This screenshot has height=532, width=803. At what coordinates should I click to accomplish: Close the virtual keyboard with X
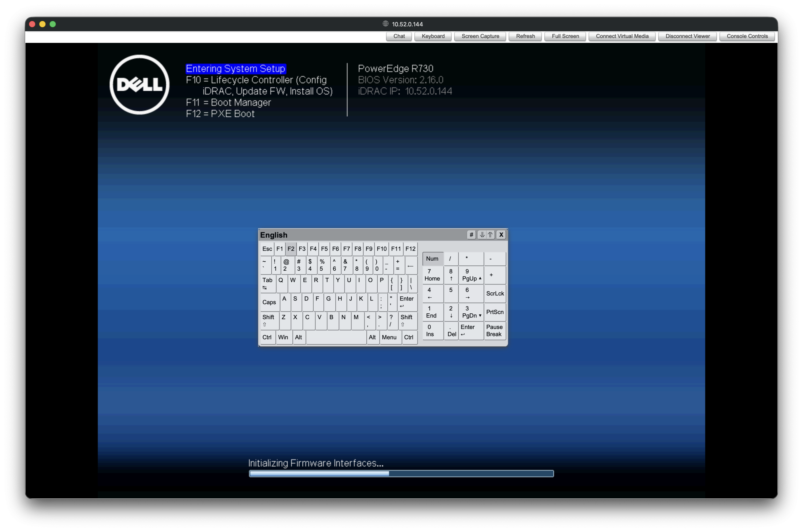point(501,235)
